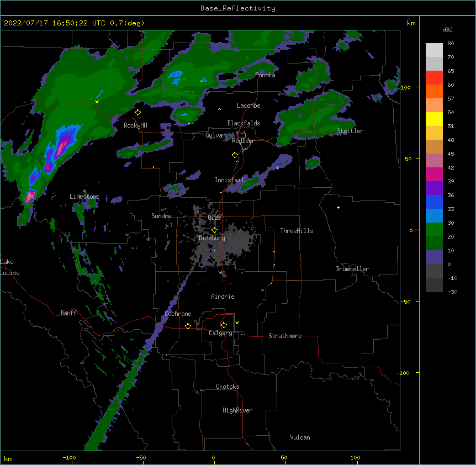Click the yellow V marker northeast of Calgary
Image resolution: width=476 pixels, height=465 pixels.
click(237, 323)
